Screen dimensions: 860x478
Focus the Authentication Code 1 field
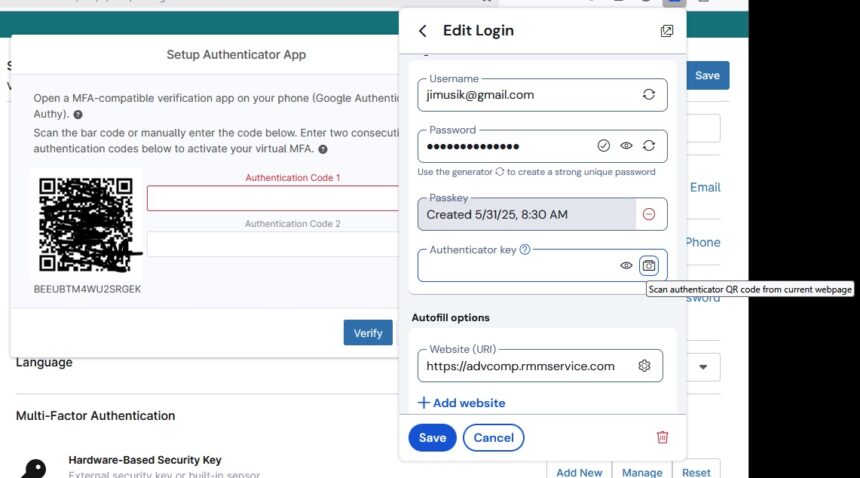click(x=273, y=198)
